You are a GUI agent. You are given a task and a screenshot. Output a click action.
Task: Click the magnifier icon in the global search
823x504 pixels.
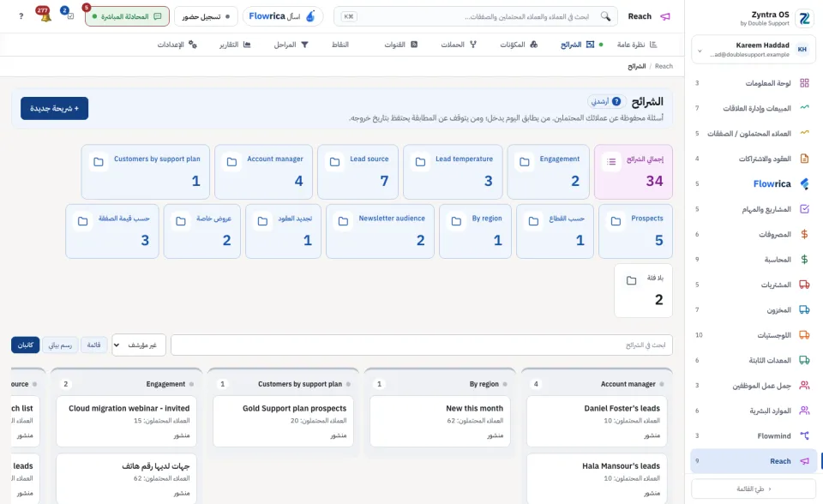[x=606, y=16]
